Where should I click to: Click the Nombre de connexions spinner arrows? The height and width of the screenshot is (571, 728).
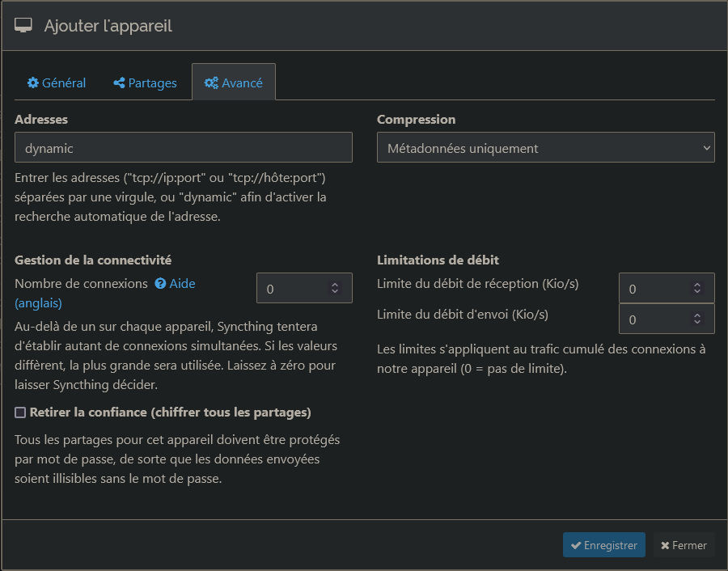click(x=335, y=288)
